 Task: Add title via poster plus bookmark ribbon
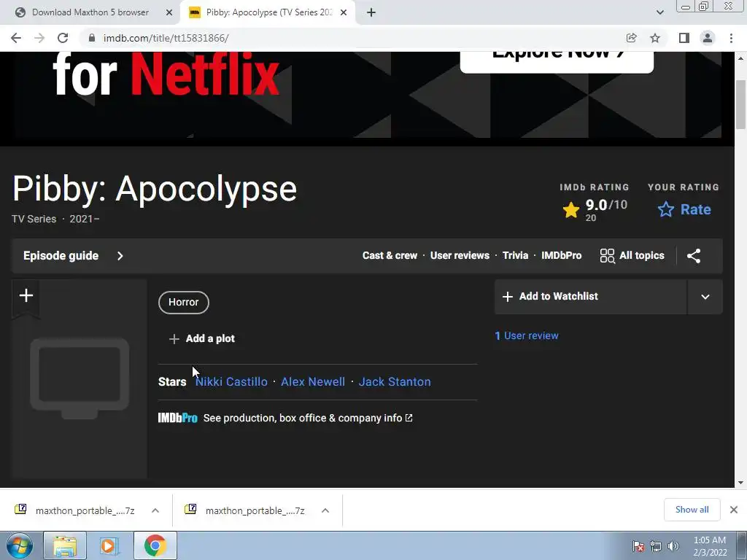tap(26, 296)
